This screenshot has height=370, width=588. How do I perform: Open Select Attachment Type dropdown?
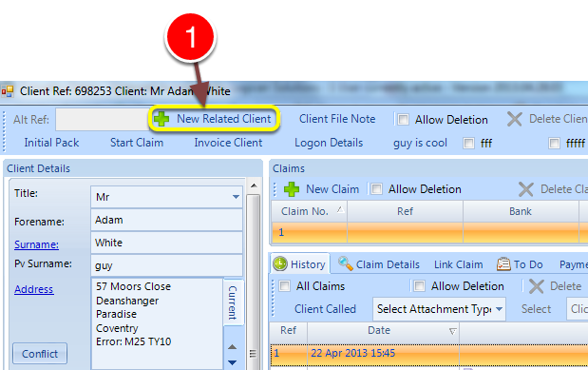[499, 309]
